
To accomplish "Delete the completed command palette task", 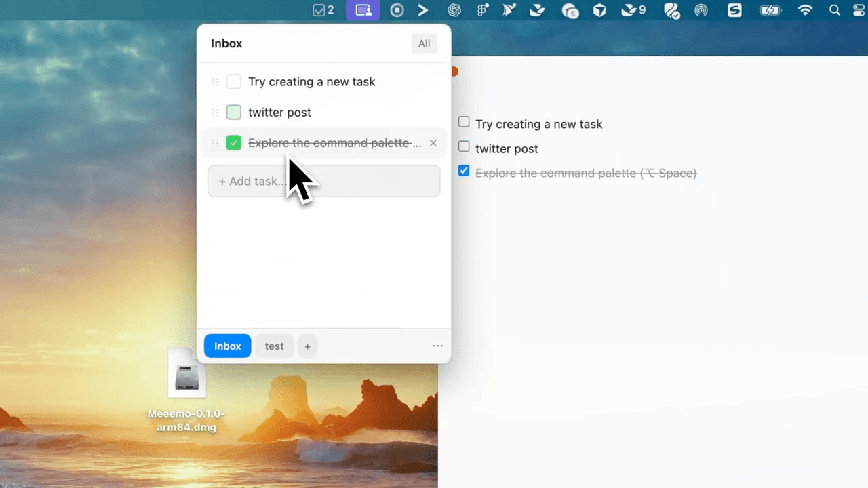I will click(433, 143).
